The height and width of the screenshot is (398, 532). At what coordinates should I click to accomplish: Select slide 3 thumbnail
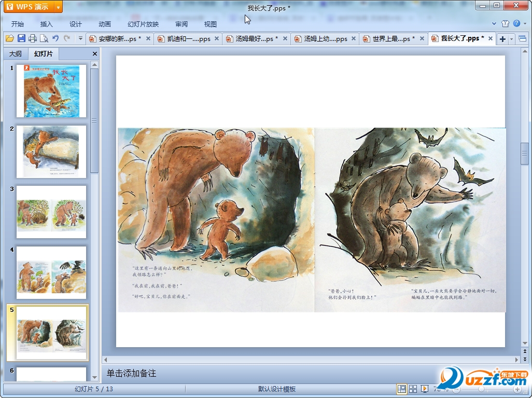[51, 212]
